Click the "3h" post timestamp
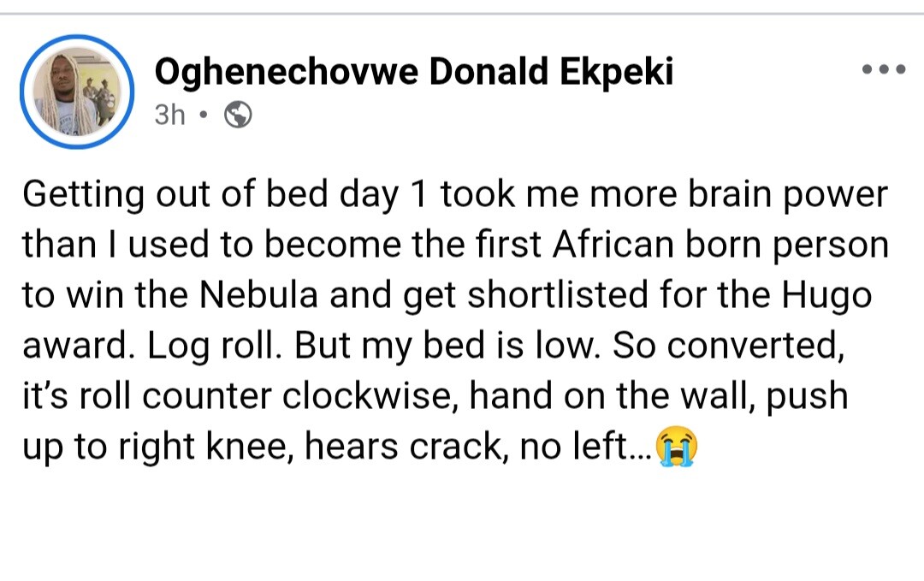The height and width of the screenshot is (581, 924). 169,115
